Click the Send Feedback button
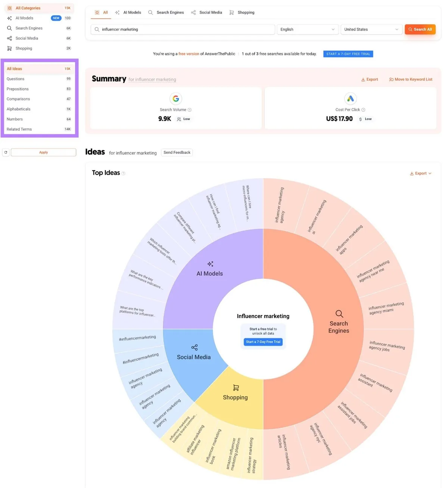 coord(177,152)
